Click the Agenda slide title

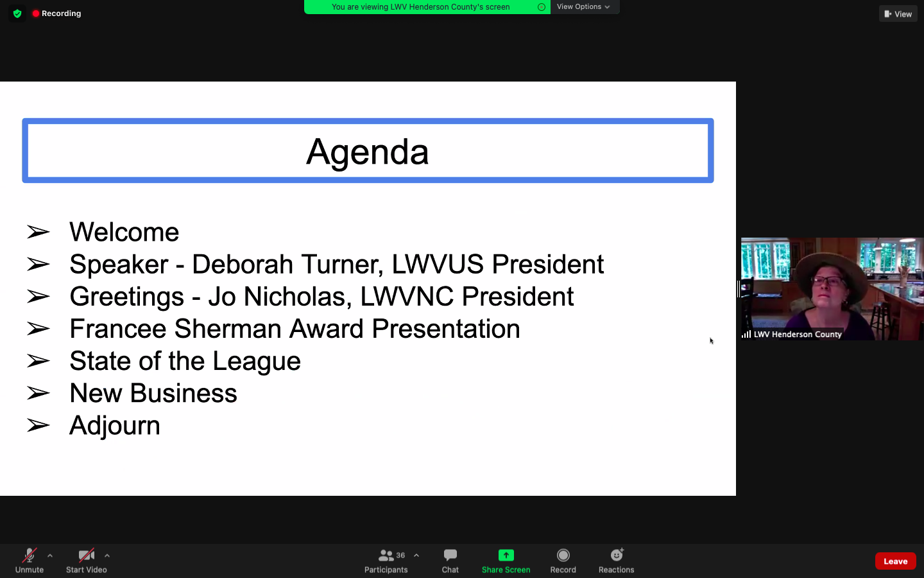pyautogui.click(x=368, y=152)
